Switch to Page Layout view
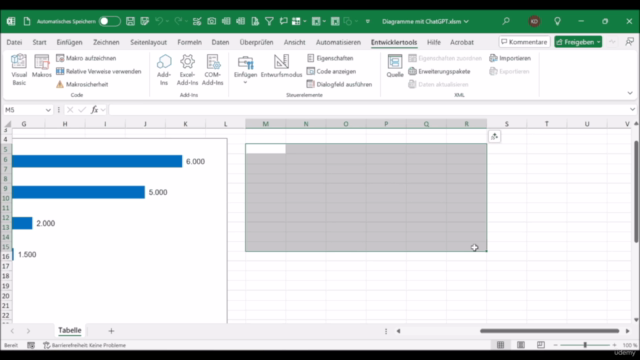Viewport: 640px width, 360px height. click(x=521, y=345)
